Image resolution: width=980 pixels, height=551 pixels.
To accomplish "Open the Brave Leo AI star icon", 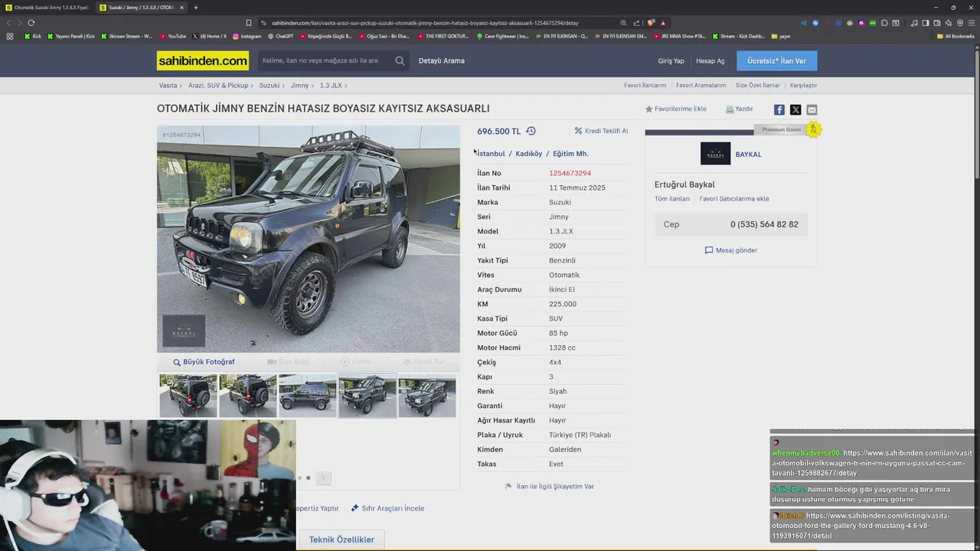I will (949, 23).
